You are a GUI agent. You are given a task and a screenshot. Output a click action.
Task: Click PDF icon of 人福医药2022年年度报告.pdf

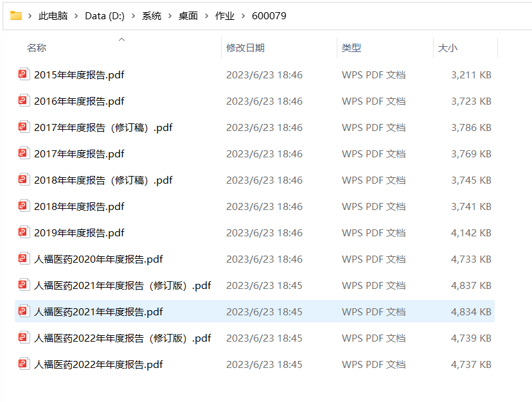(x=24, y=364)
